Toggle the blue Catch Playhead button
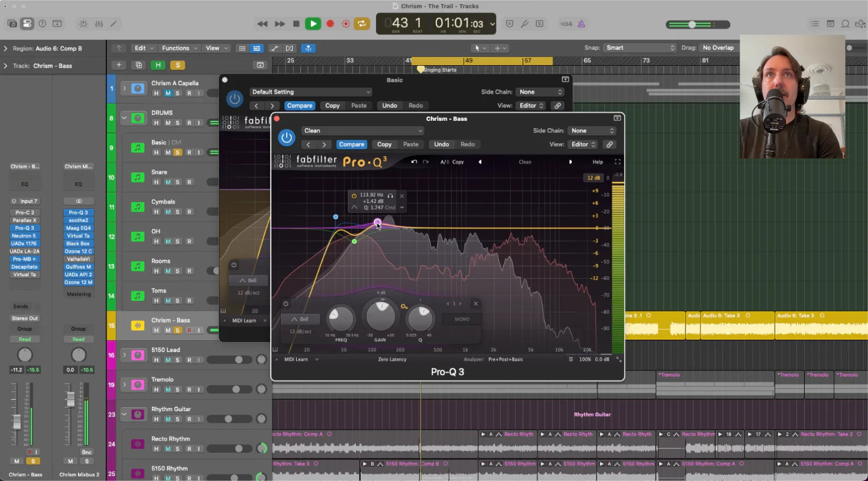This screenshot has height=481, width=868. point(308,48)
